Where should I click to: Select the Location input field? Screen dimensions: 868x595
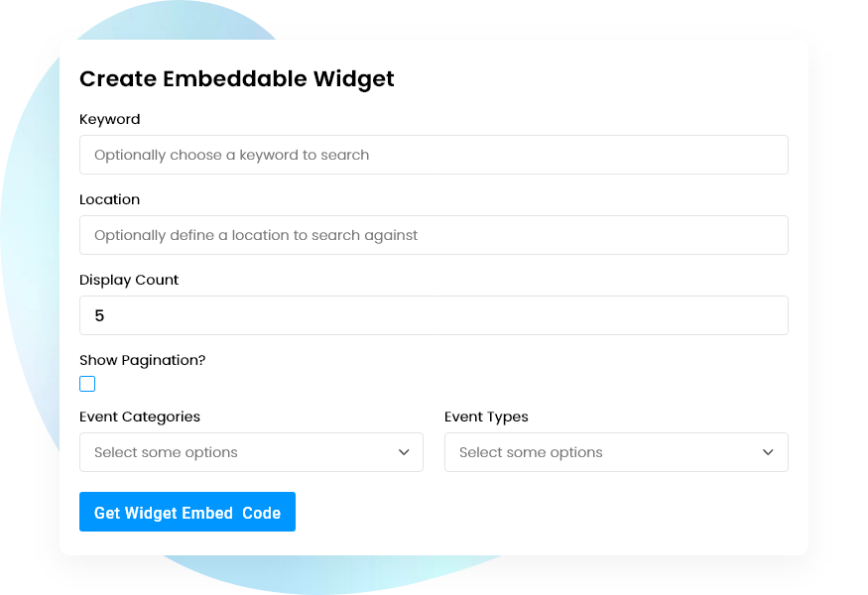pyautogui.click(x=434, y=235)
